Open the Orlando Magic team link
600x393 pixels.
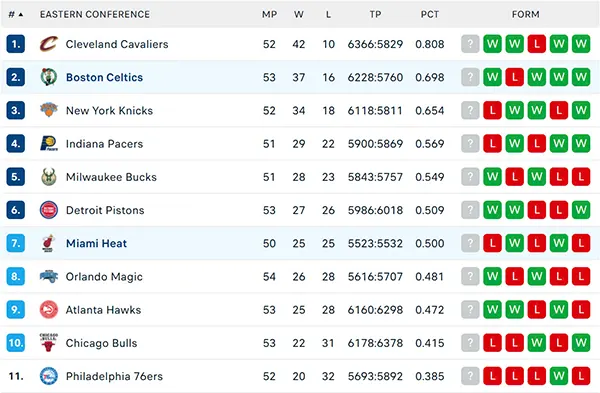[x=104, y=277]
